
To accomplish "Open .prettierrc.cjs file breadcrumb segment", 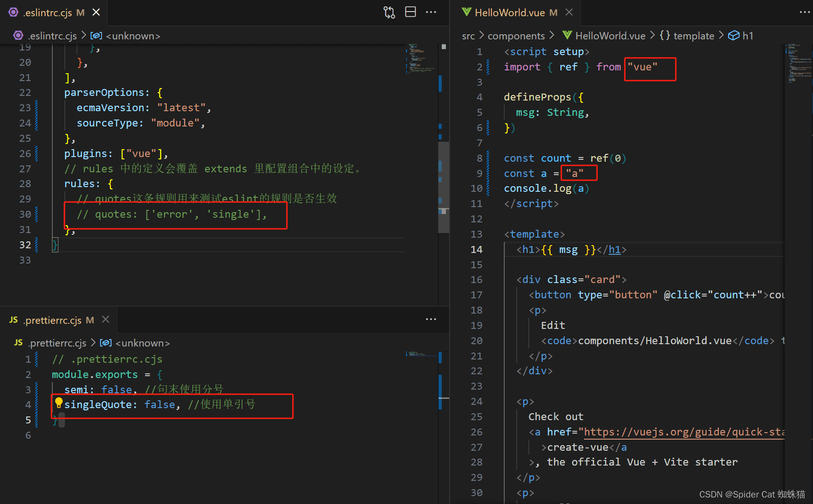I will pos(57,343).
